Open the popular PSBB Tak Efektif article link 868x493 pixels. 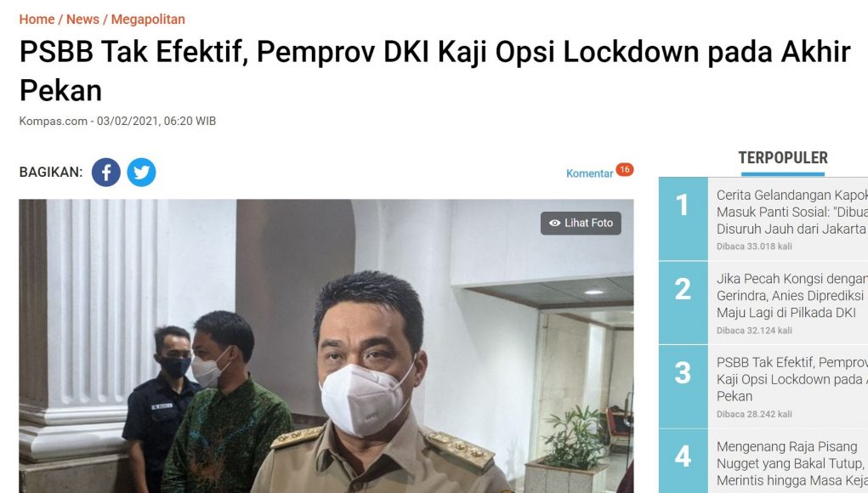coord(791,379)
